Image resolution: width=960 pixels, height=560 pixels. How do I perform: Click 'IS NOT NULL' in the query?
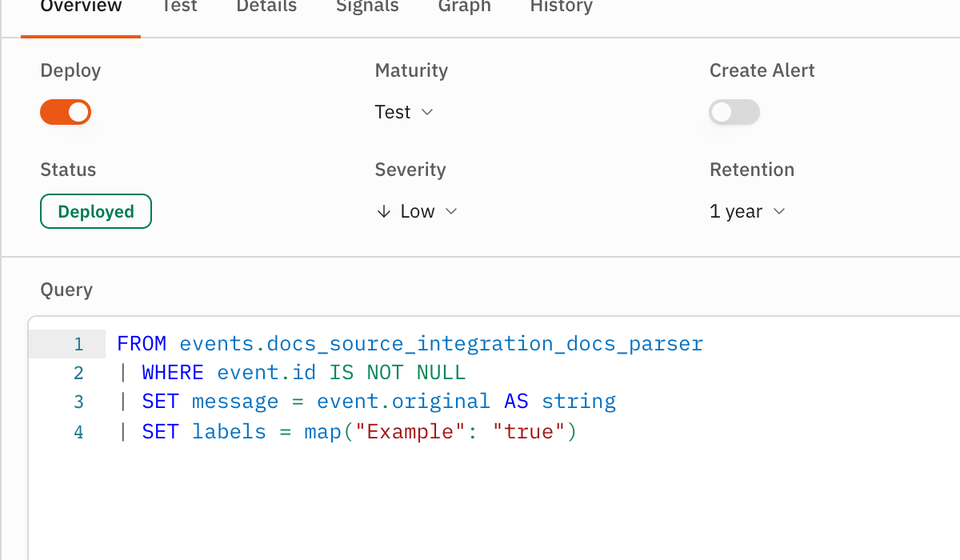[398, 373]
